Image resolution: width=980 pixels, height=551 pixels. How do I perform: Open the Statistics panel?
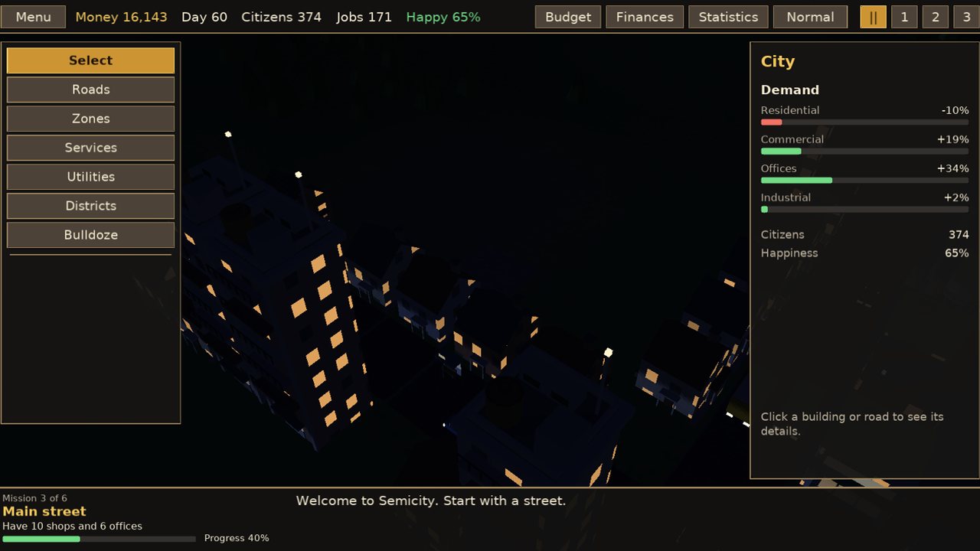[728, 17]
